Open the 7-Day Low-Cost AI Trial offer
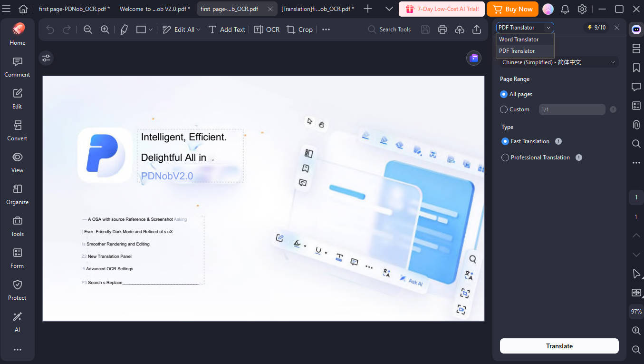The height and width of the screenshot is (364, 644). pyautogui.click(x=442, y=9)
